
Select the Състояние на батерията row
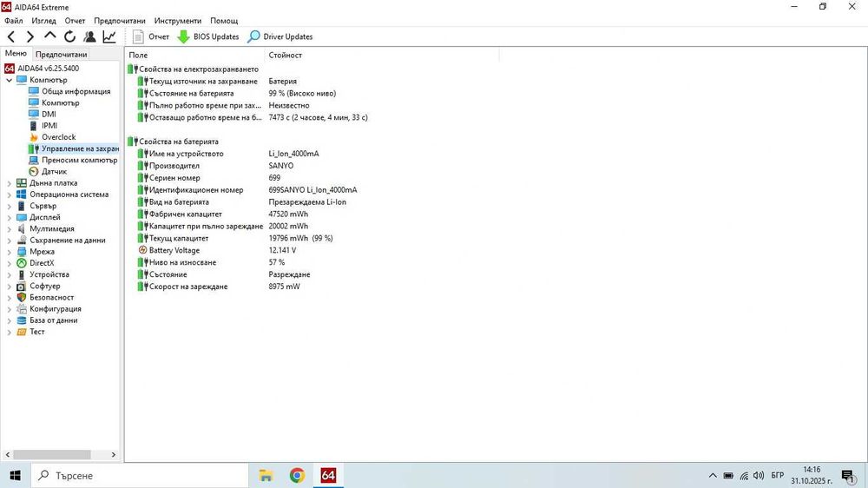click(x=237, y=93)
